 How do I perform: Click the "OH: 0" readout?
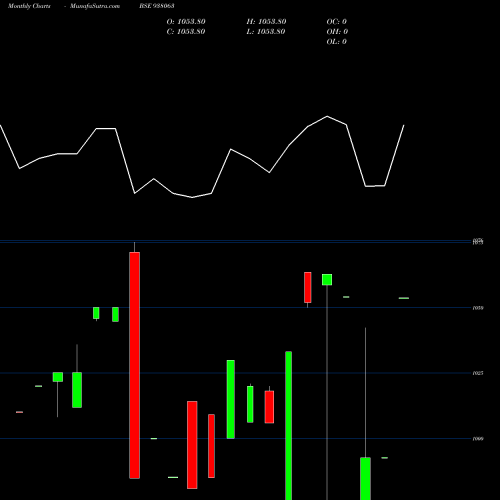point(337,32)
